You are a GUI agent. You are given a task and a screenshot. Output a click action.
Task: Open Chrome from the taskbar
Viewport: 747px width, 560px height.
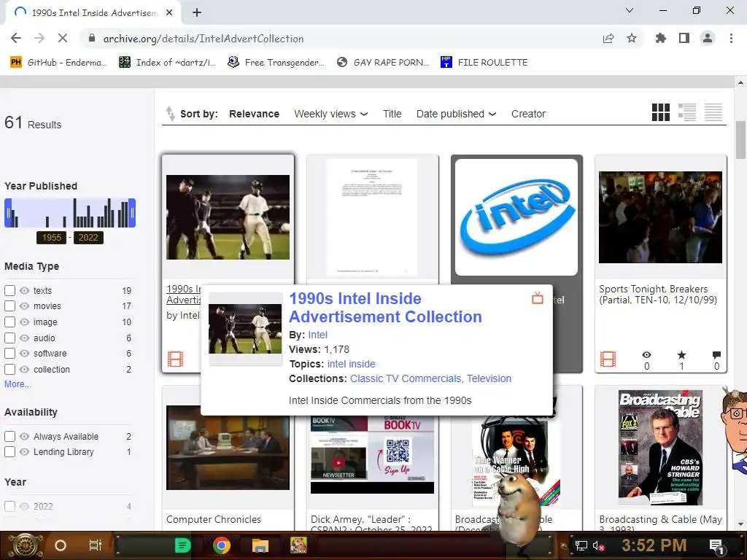tap(222, 545)
